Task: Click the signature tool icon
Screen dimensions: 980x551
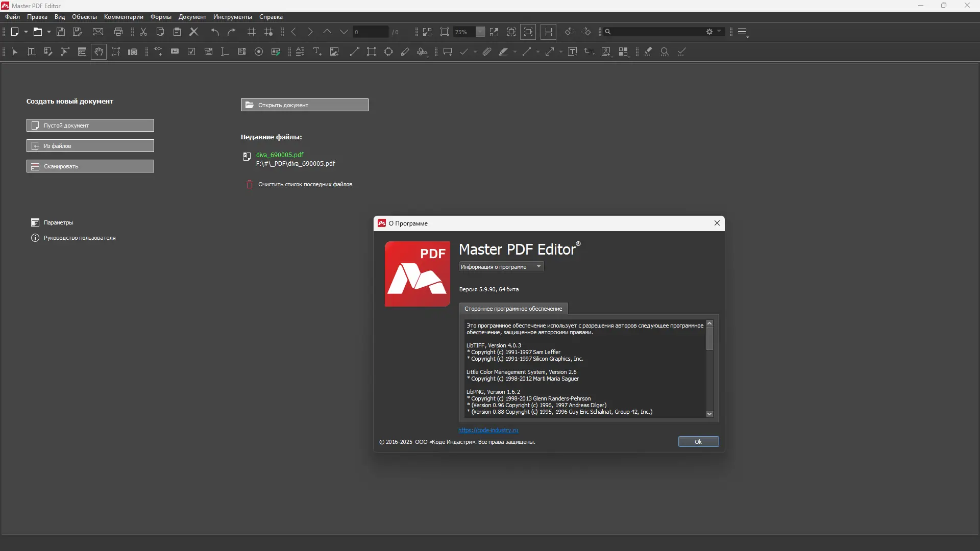Action: [x=422, y=52]
